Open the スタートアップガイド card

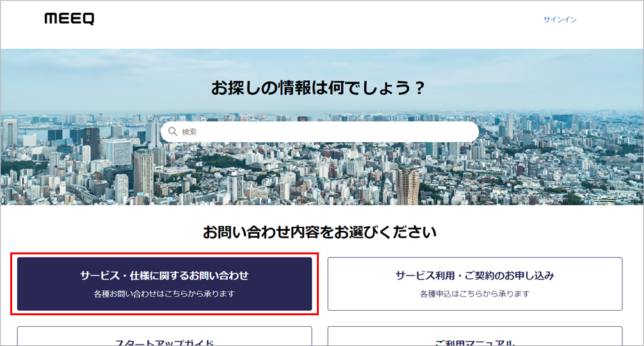pyautogui.click(x=165, y=336)
